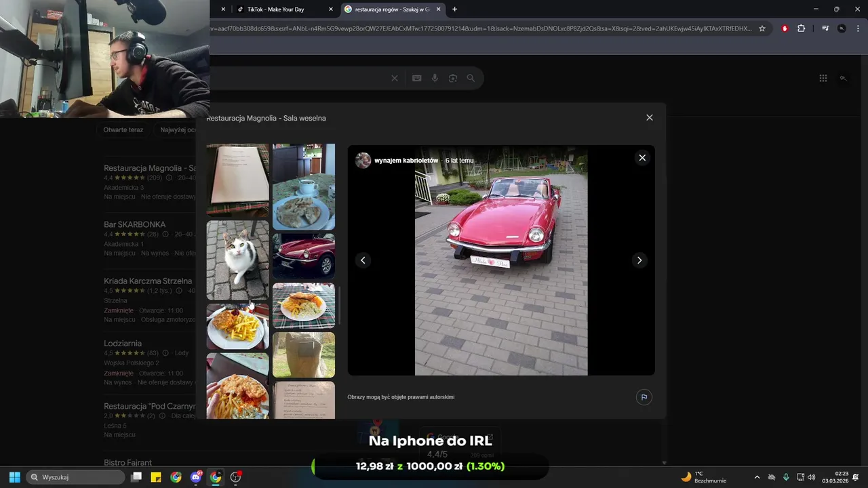Show price info for Kriada Karczma Strzelna
The height and width of the screenshot is (488, 868).
click(x=179, y=291)
